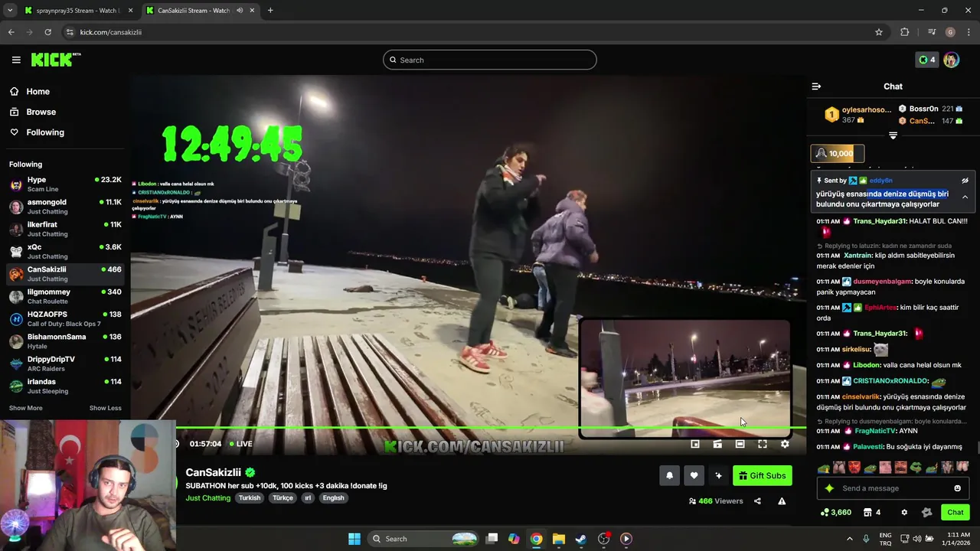Open the hamburger sidebar menu
980x551 pixels.
click(x=16, y=60)
